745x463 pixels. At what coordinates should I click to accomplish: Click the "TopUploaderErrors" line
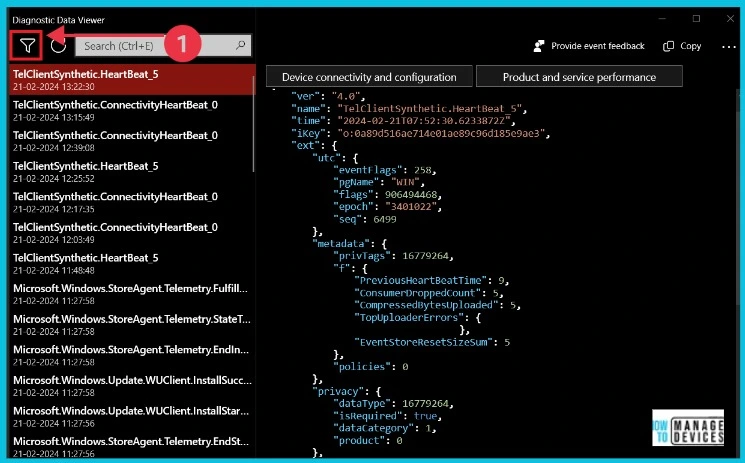click(417, 318)
